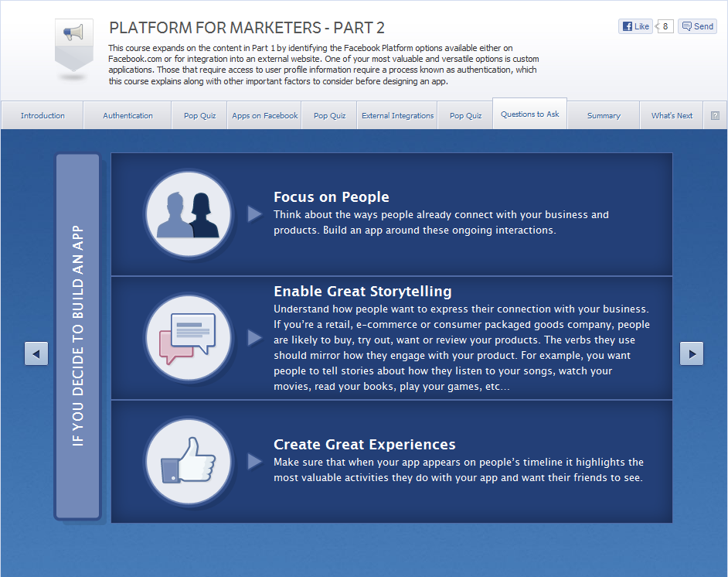Screen dimensions: 728x577
Task: Click the thumbs up experiences icon
Action: (189, 461)
